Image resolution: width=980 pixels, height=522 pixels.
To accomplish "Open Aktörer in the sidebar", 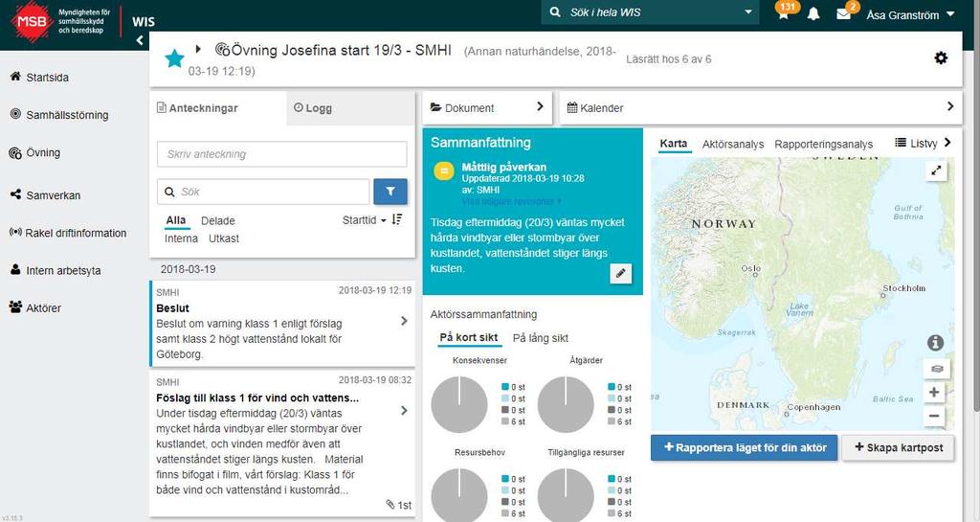I will pos(35,307).
